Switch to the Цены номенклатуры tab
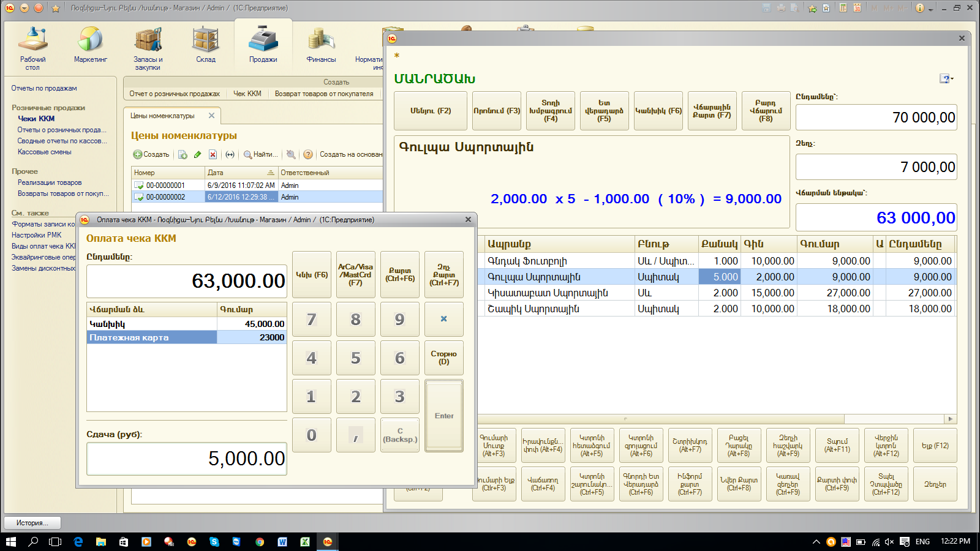Screen dimensions: 980x551 pos(162,116)
